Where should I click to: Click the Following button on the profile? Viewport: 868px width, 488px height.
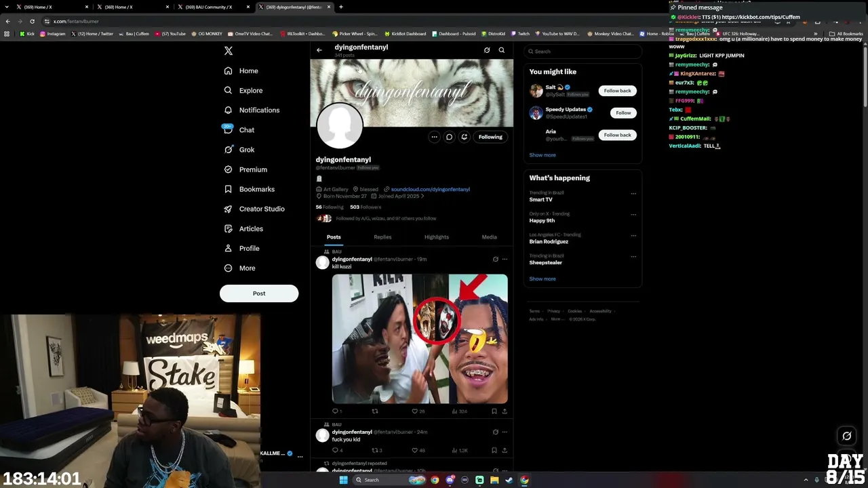(490, 137)
